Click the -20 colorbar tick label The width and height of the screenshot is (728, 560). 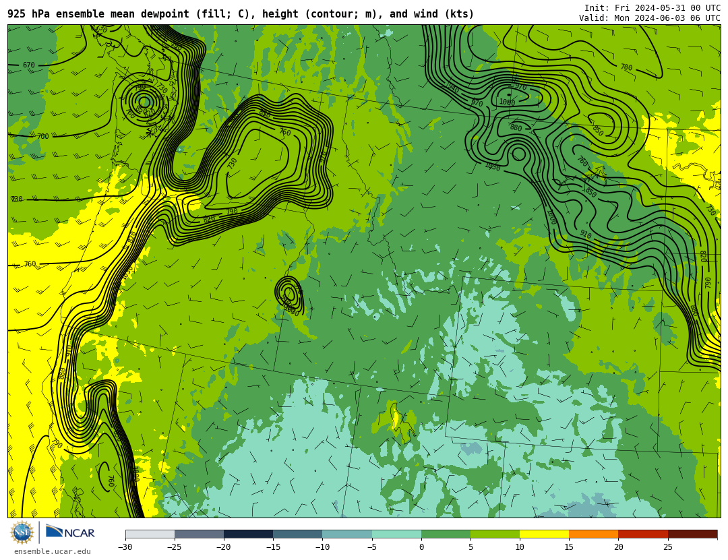223,547
